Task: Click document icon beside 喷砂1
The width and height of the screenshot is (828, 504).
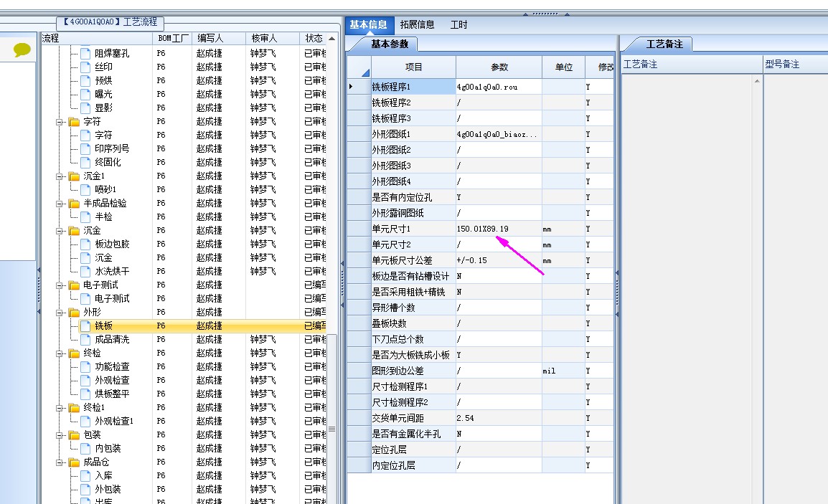Action: tap(85, 189)
